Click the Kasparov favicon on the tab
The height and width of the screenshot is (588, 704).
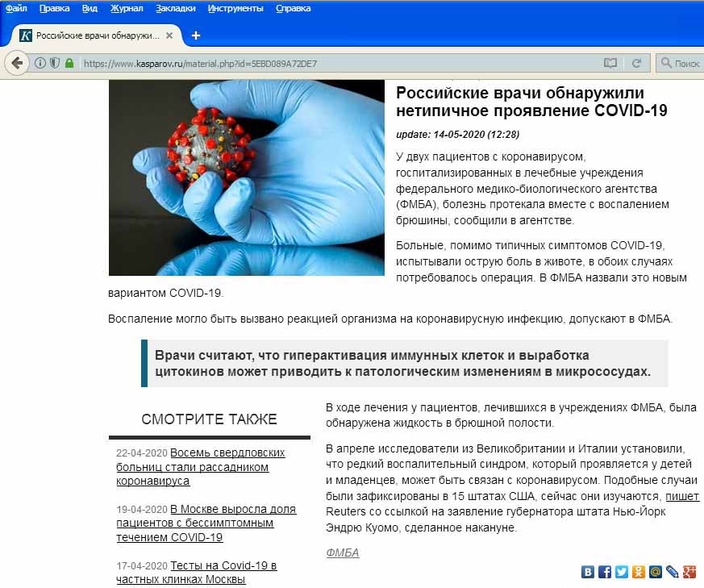pyautogui.click(x=26, y=35)
